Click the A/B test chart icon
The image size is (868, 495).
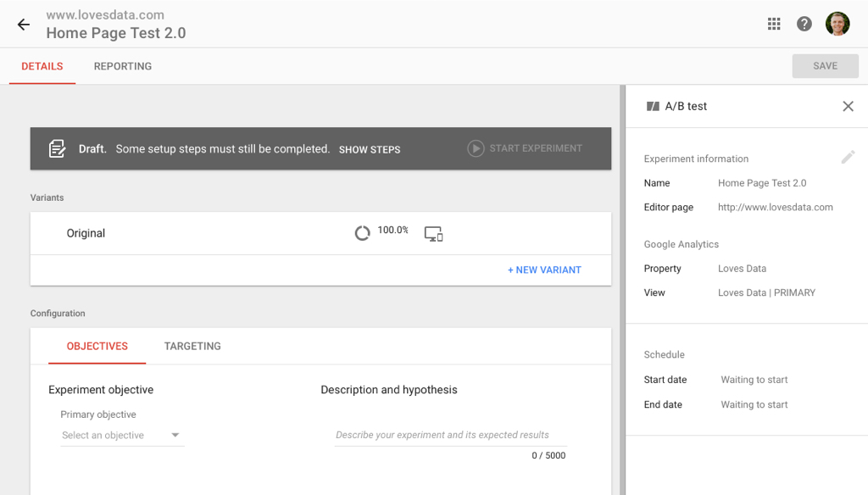tap(653, 106)
